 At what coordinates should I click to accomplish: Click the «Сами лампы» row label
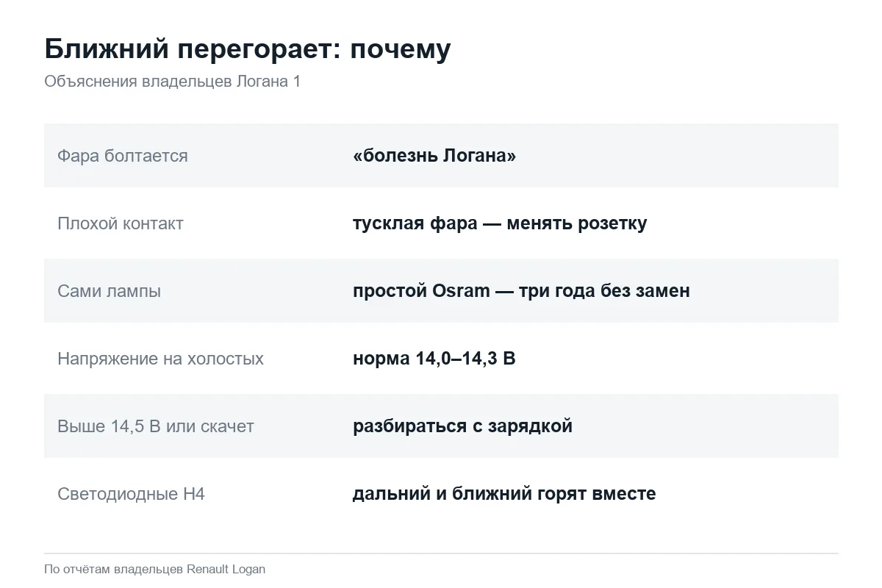tap(110, 291)
